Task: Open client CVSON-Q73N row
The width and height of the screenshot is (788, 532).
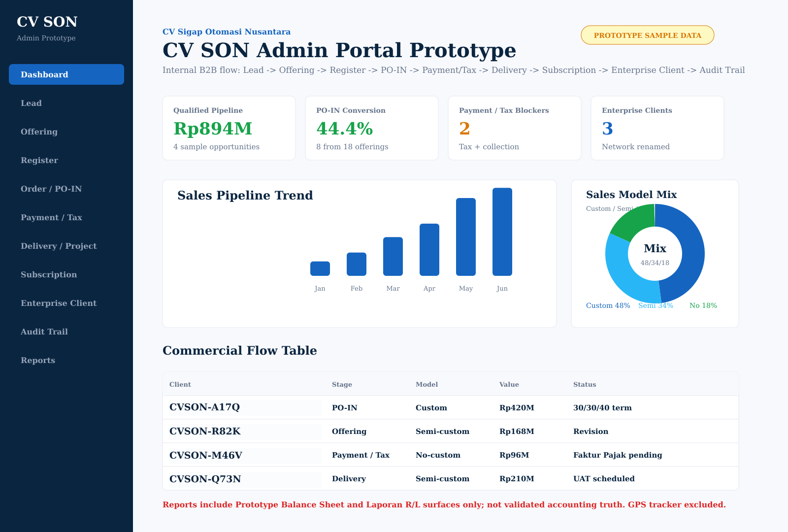Action: [x=451, y=478]
